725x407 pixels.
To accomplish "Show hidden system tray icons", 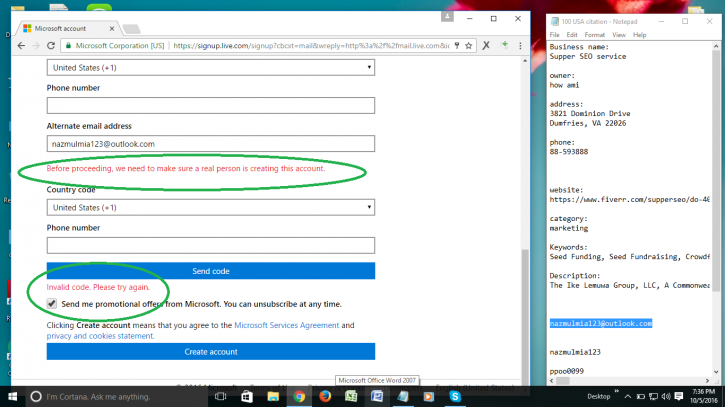I will tap(627, 397).
